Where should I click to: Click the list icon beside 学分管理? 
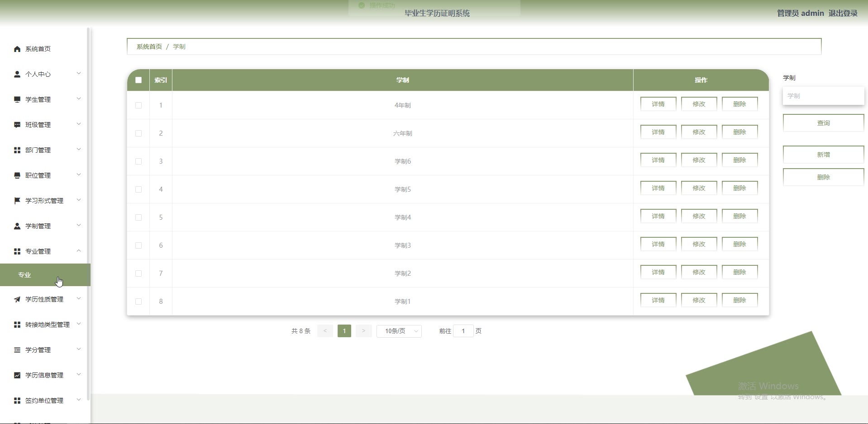pyautogui.click(x=17, y=350)
